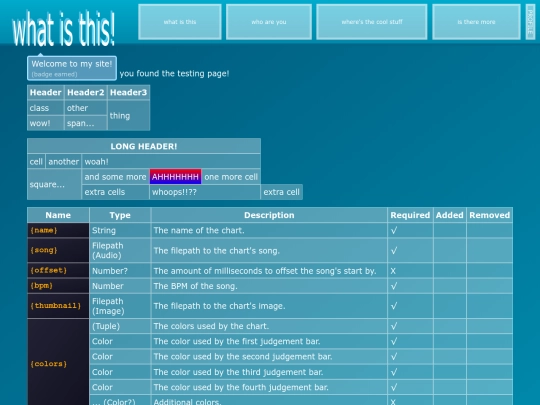Click the fourth judgement bar description
This screenshot has height=405, width=540.
pos(269,387)
